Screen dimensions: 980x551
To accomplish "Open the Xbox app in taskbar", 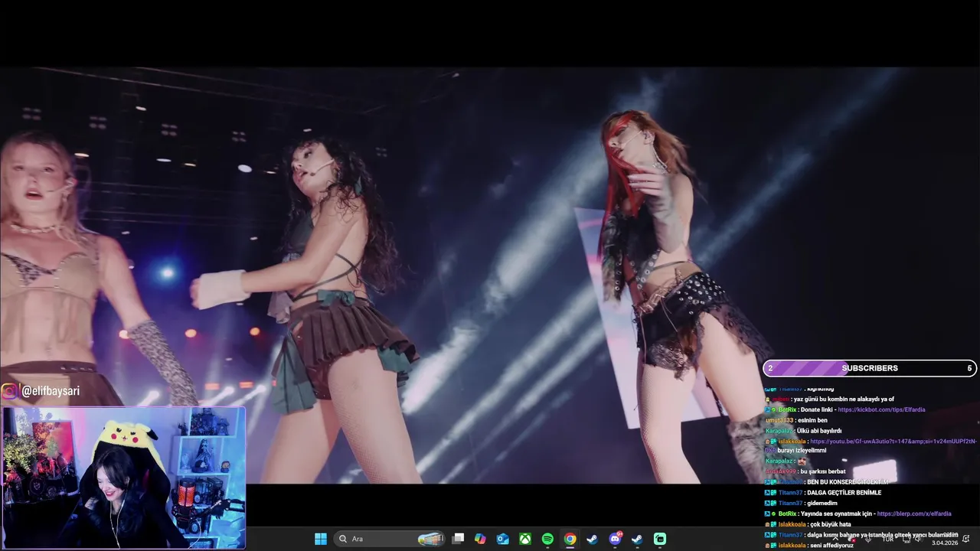I will pyautogui.click(x=525, y=539).
